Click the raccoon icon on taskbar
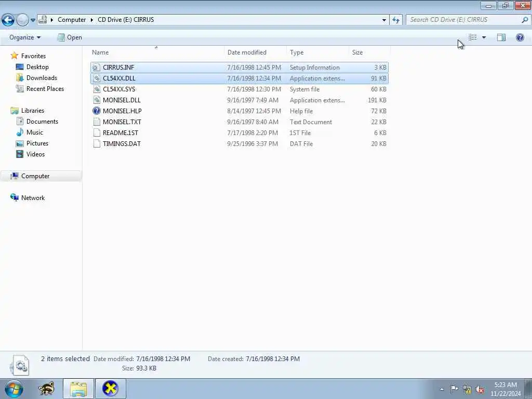Viewport: 532px width, 399px height. pyautogui.click(x=46, y=389)
